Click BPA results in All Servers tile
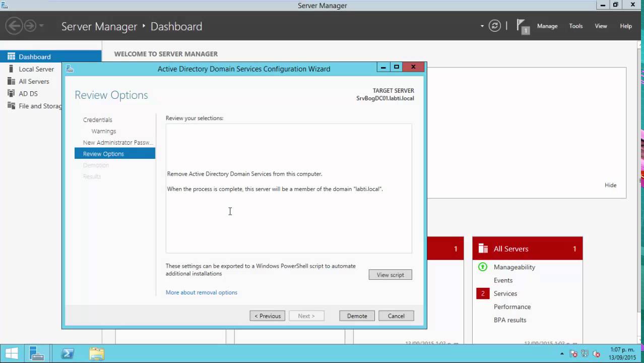 click(510, 320)
